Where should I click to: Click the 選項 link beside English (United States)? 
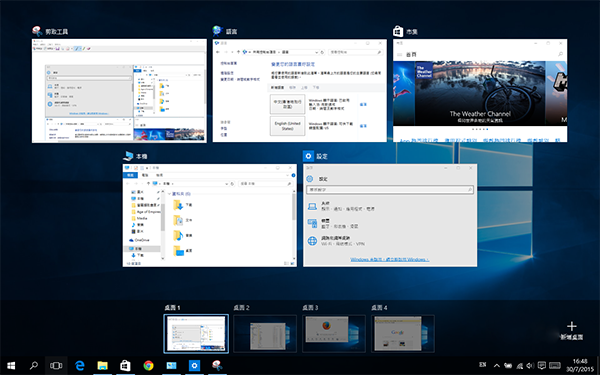pyautogui.click(x=363, y=126)
